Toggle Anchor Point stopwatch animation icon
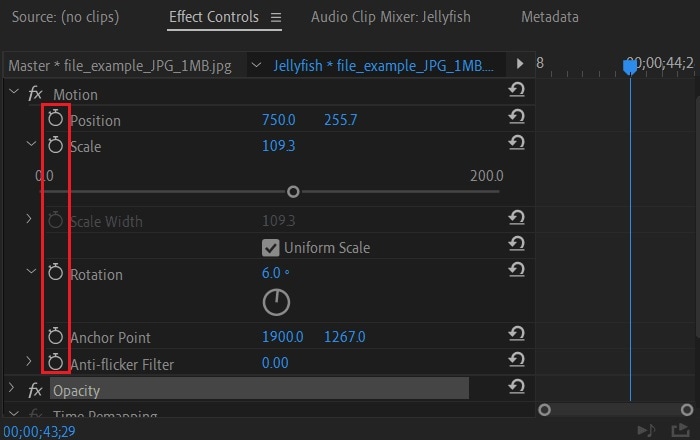The height and width of the screenshot is (440, 700). click(x=56, y=336)
